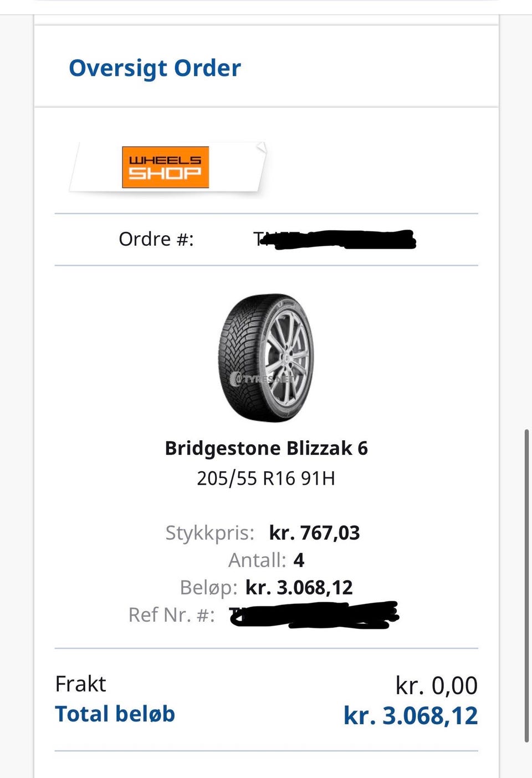This screenshot has height=778, width=532.
Task: Select the Antall quantity value 4
Action: click(299, 560)
